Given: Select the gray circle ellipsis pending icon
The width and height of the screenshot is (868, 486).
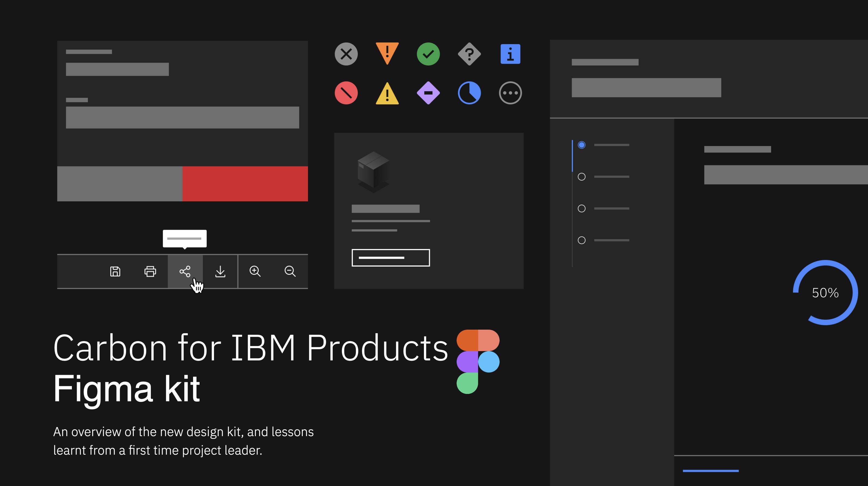Looking at the screenshot, I should coord(511,93).
